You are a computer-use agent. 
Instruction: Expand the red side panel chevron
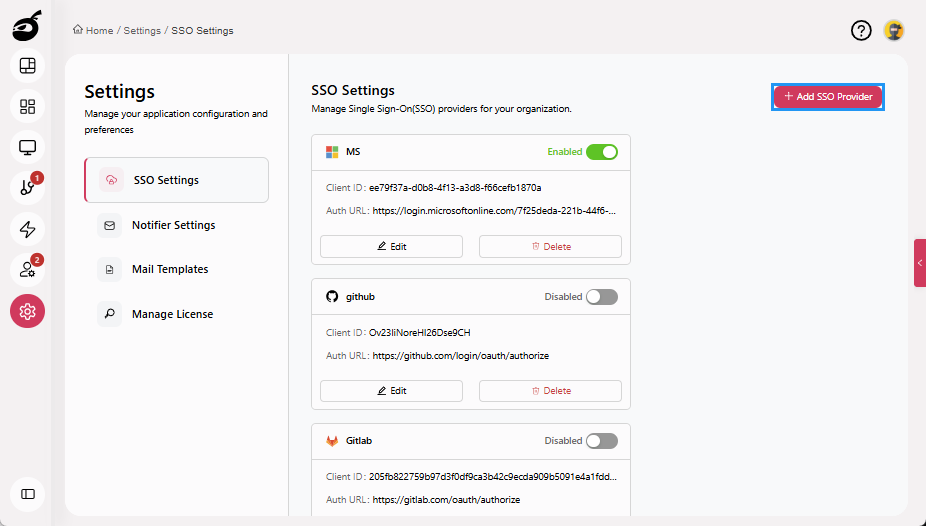click(x=920, y=263)
